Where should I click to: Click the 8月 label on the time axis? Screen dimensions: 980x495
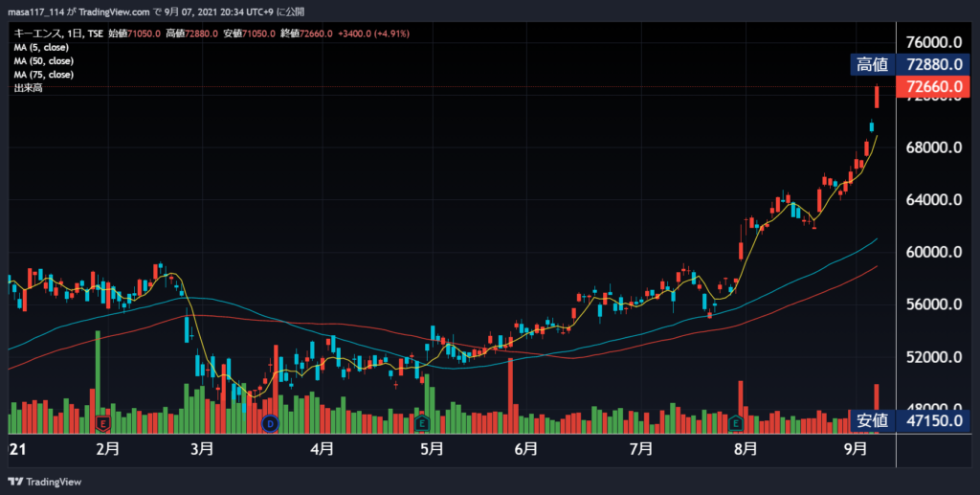tap(746, 449)
